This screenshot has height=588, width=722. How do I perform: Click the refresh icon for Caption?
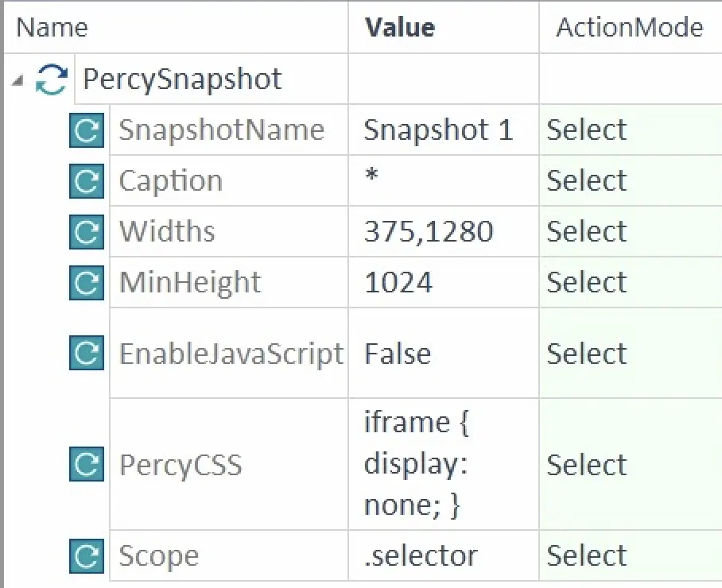(x=85, y=180)
